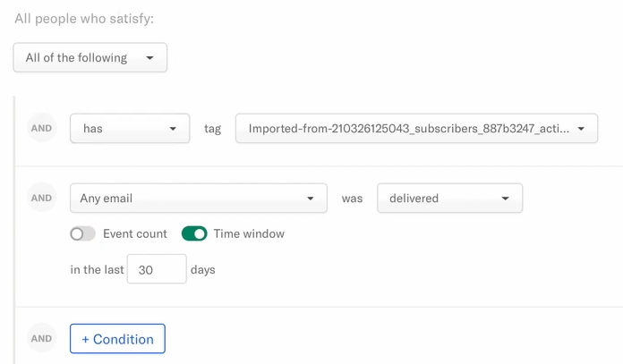Click the arrow at end of tag selector
The width and height of the screenshot is (623, 364).
pyautogui.click(x=581, y=129)
